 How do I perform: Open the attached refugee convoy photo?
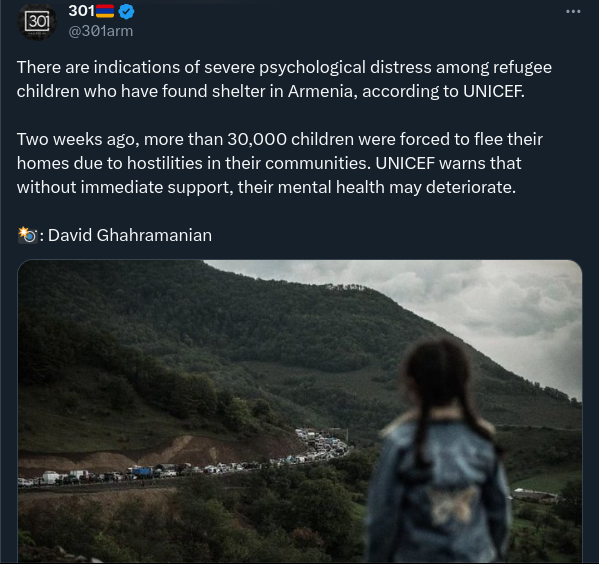tap(300, 411)
